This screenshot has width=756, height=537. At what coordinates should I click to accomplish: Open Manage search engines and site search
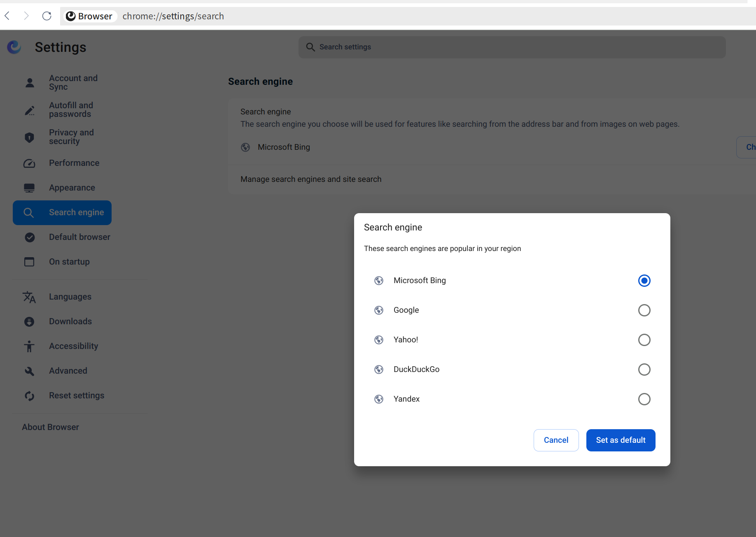tap(492, 179)
